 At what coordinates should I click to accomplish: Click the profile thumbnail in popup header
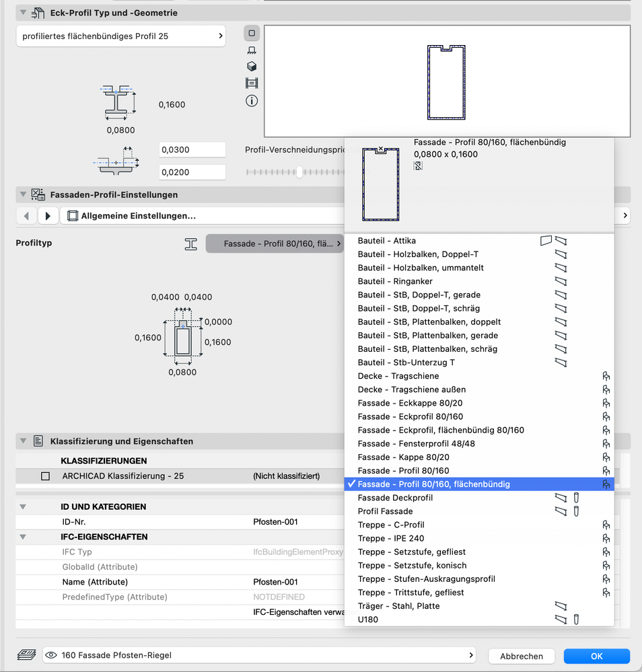(380, 184)
